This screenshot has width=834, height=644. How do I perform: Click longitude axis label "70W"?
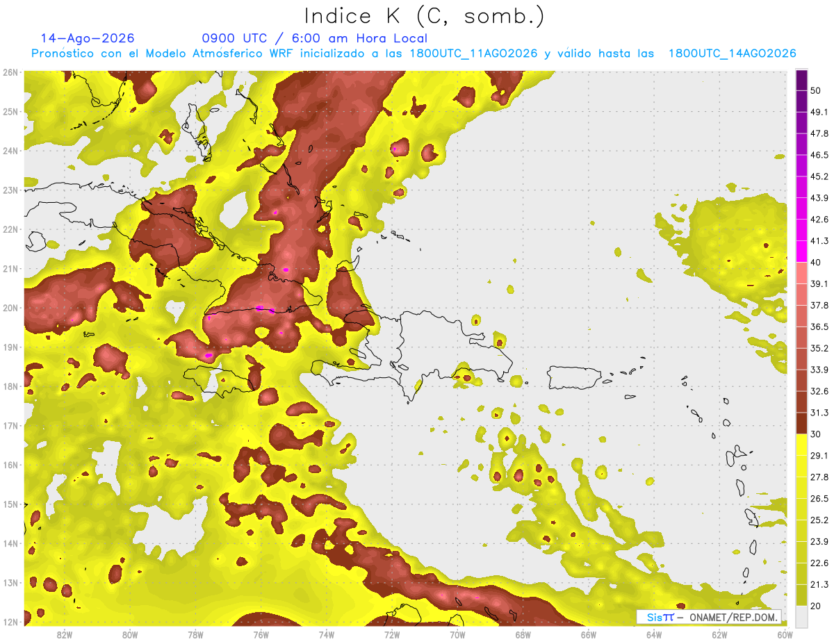point(457,634)
